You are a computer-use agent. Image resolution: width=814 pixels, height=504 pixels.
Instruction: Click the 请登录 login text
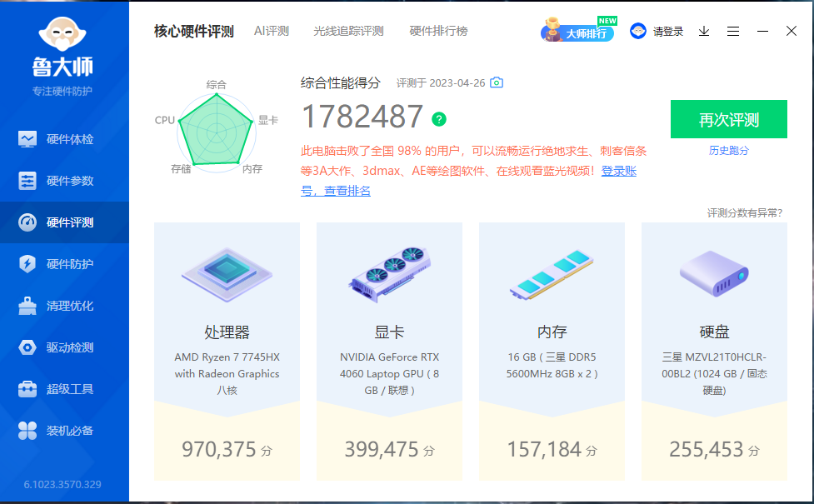click(668, 32)
